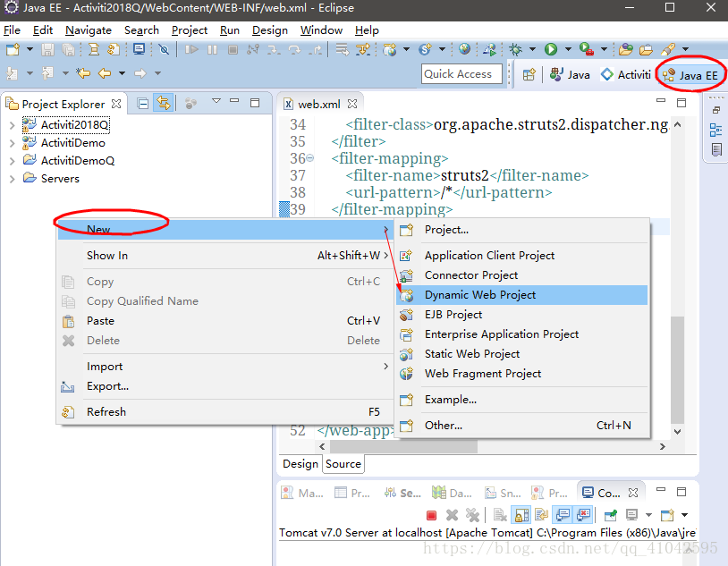Switch to the Source editor tab

click(343, 464)
